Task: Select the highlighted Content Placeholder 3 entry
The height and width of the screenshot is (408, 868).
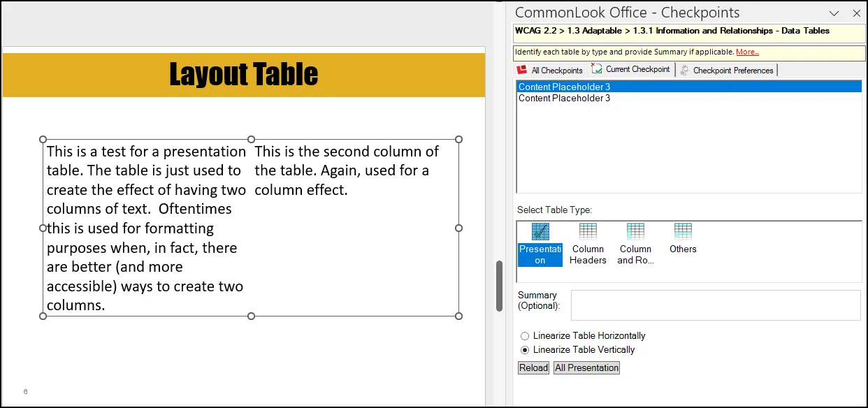Action: tap(689, 87)
